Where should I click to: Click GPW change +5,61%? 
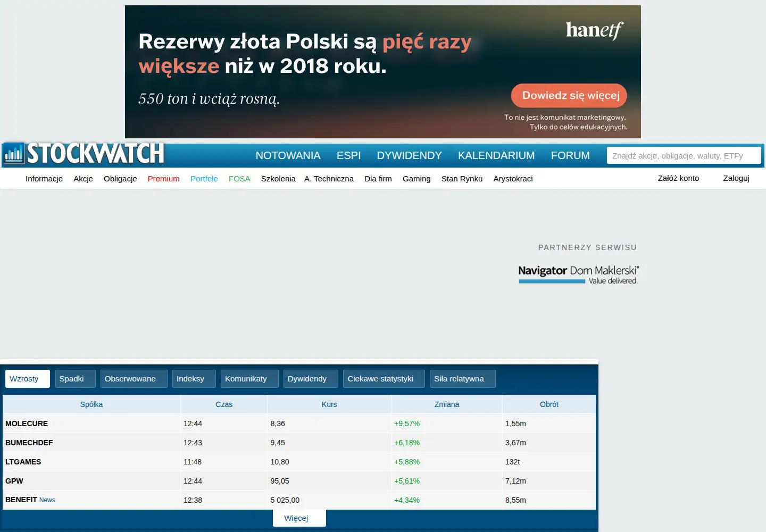click(407, 481)
